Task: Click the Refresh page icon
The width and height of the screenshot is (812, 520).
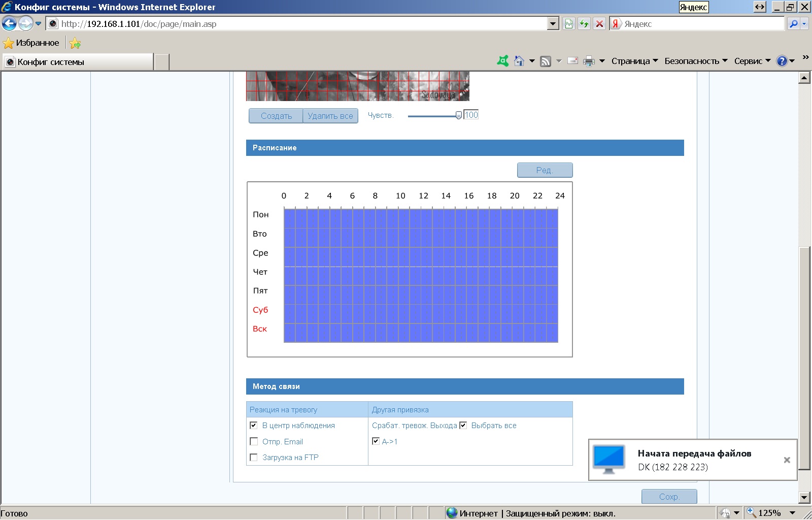Action: pyautogui.click(x=584, y=24)
